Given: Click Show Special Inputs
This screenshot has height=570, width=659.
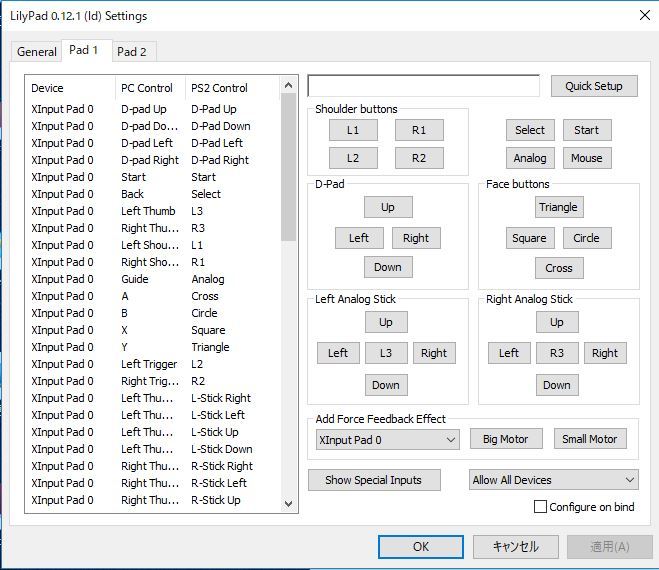Looking at the screenshot, I should (x=373, y=480).
